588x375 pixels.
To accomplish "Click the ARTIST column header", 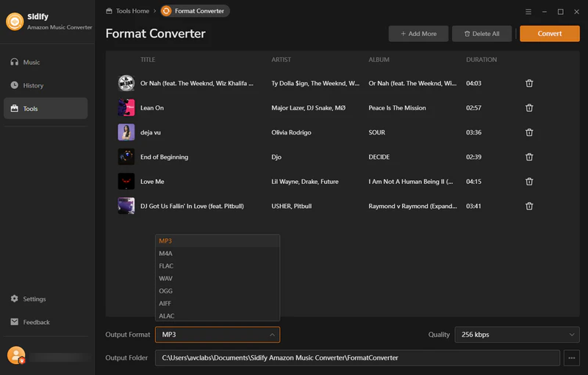I will pyautogui.click(x=281, y=60).
